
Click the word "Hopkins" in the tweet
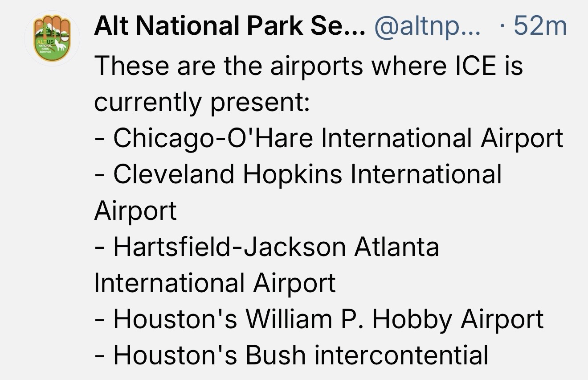[x=293, y=174]
